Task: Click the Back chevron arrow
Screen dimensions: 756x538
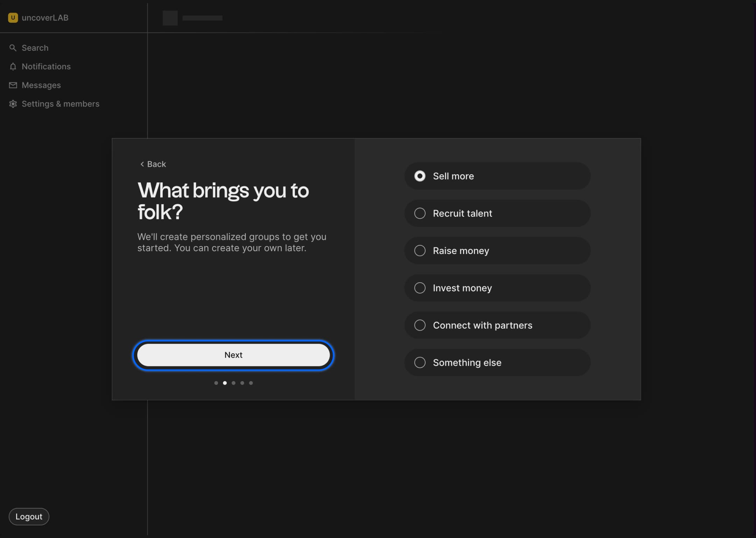Action: click(x=142, y=164)
